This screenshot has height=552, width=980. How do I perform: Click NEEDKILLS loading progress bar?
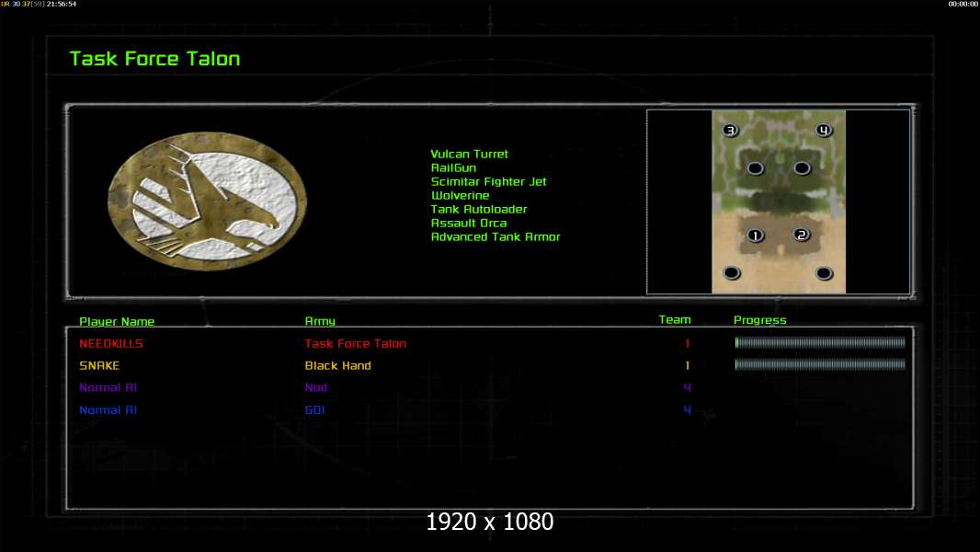point(820,342)
